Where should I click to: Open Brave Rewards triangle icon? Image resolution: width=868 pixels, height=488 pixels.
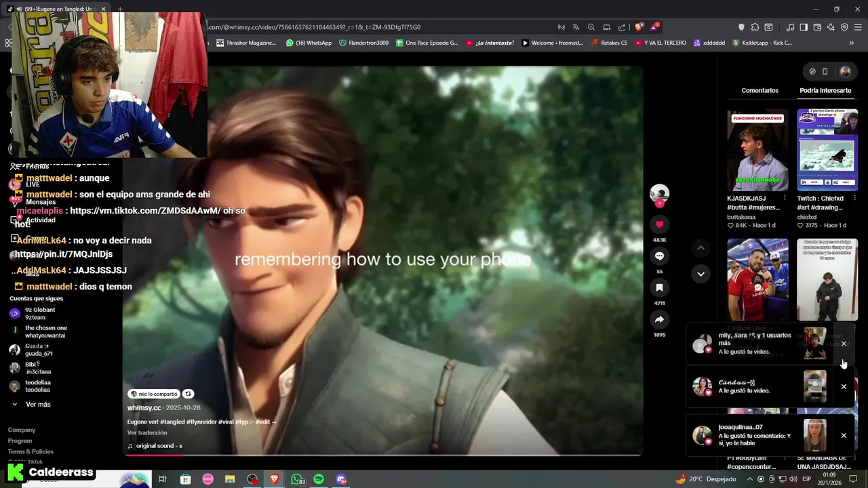click(654, 27)
